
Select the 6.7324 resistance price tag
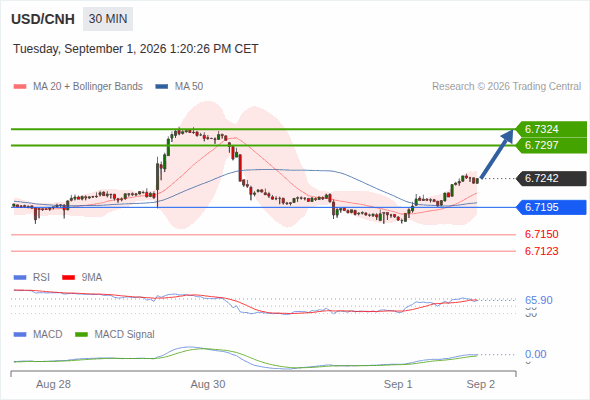pos(551,129)
